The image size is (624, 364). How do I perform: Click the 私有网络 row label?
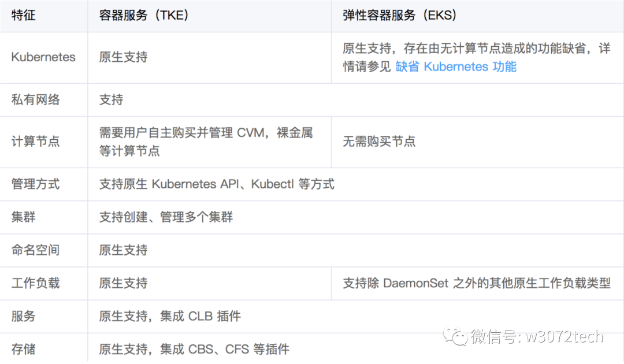[35, 99]
